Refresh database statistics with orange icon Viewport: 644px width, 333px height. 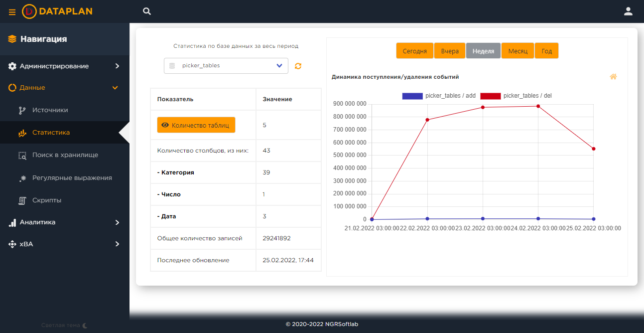tap(298, 66)
